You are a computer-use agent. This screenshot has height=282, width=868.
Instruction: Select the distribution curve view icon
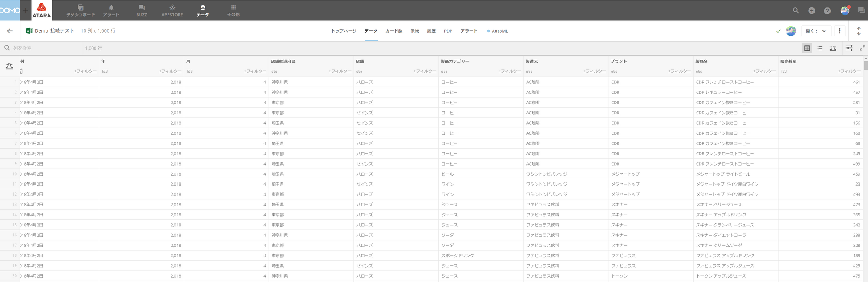(833, 48)
